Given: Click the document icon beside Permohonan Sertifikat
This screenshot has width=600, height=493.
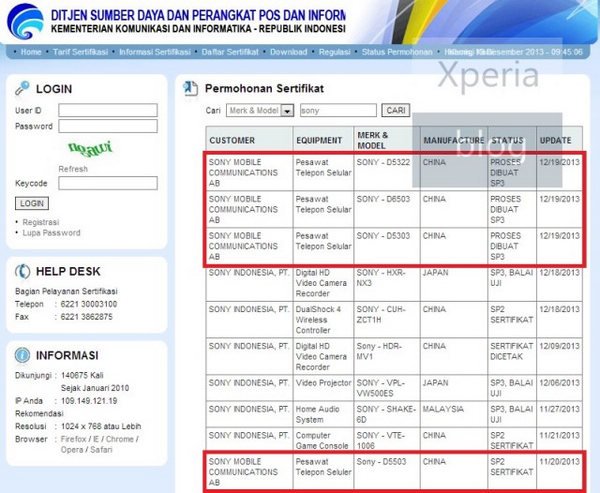Looking at the screenshot, I should 190,89.
